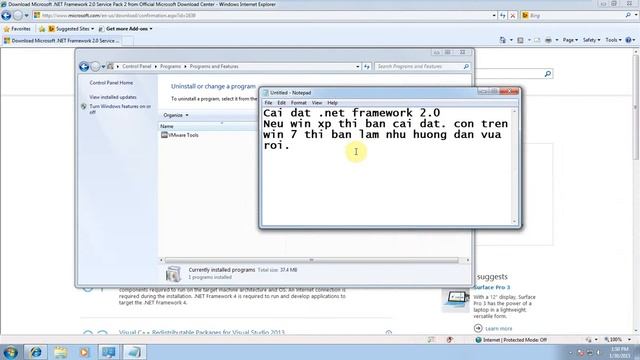
Task: Open Notepad View menu
Action: click(x=317, y=103)
